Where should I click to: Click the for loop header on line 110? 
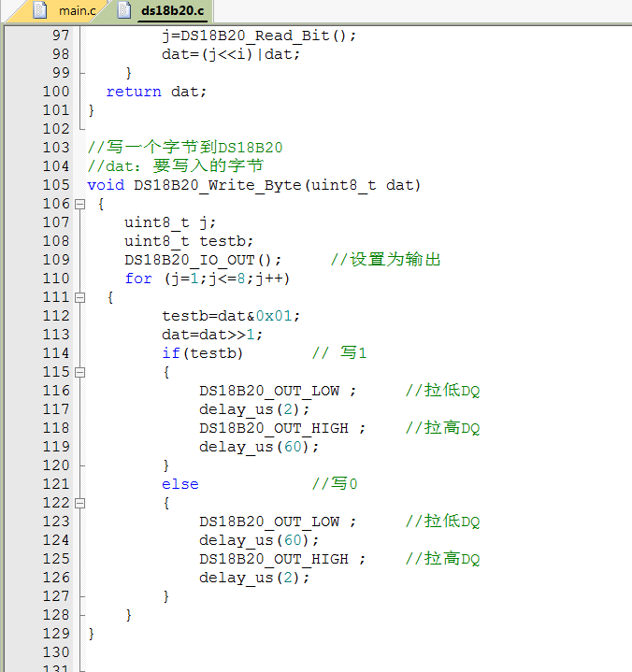click(208, 279)
